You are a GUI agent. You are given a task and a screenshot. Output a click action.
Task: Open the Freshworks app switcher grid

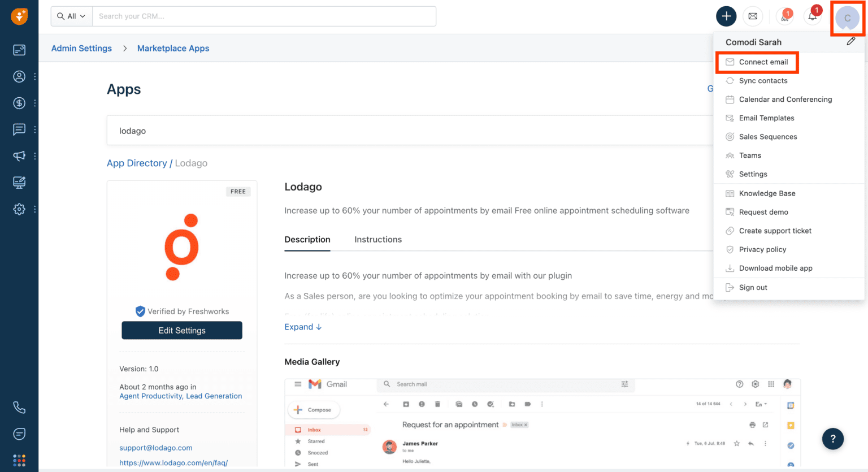pyautogui.click(x=19, y=460)
